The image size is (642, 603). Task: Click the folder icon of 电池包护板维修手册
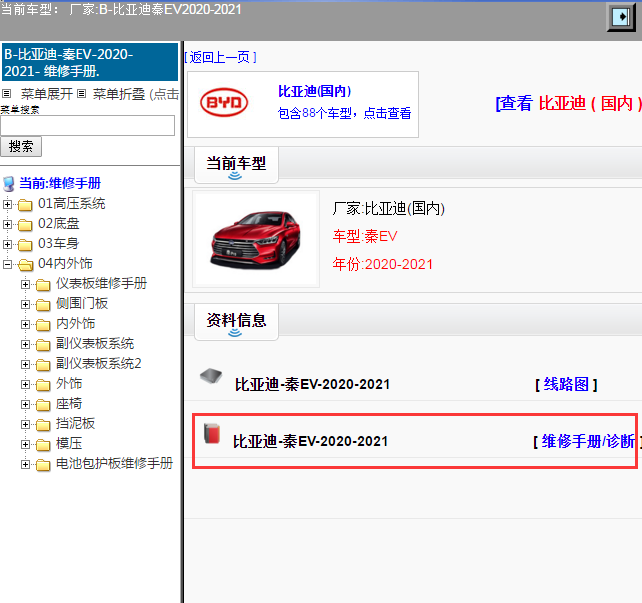point(43,465)
